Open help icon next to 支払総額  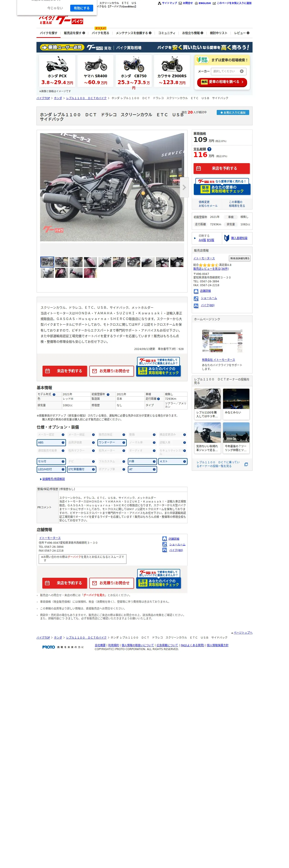pos(209,149)
